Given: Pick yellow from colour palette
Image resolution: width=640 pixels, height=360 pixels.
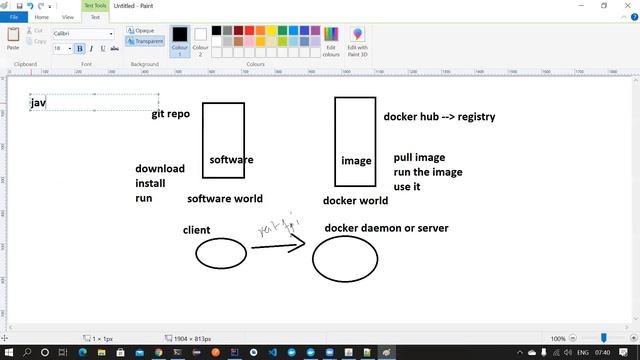Looking at the screenshot, I should pos(271,30).
